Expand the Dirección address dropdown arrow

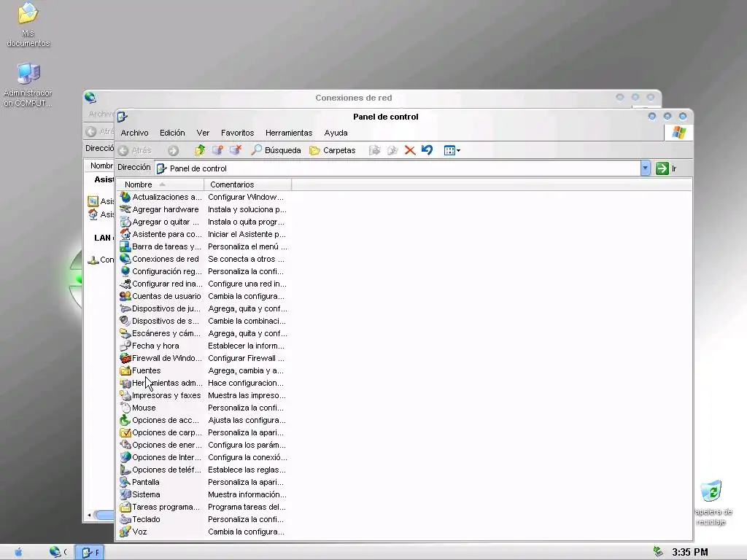pos(645,168)
